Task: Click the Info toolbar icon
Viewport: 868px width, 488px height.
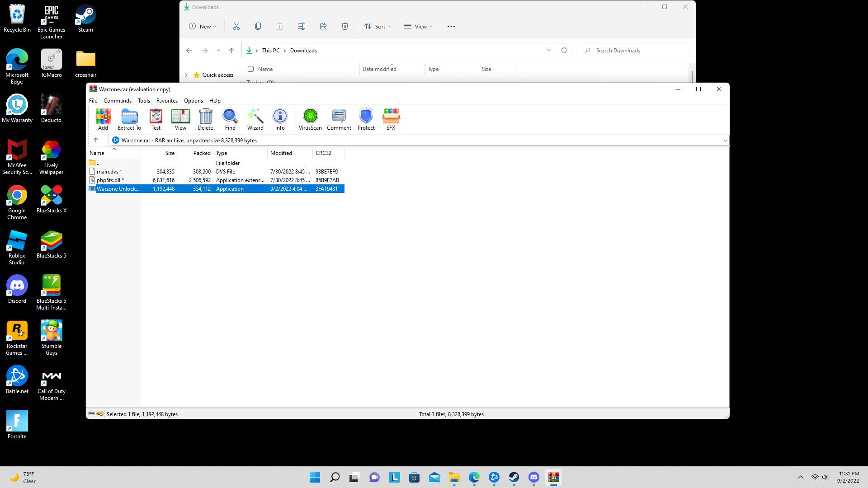Action: (280, 119)
